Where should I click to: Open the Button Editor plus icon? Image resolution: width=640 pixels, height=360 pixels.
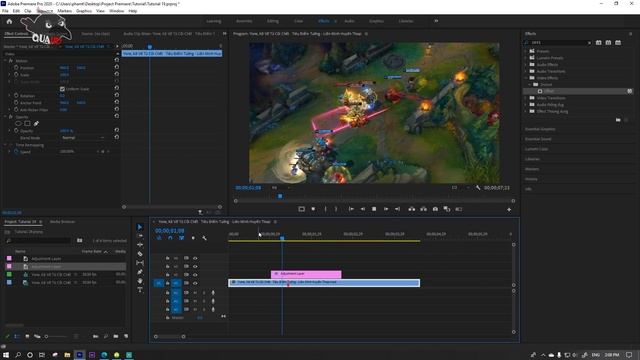point(509,209)
